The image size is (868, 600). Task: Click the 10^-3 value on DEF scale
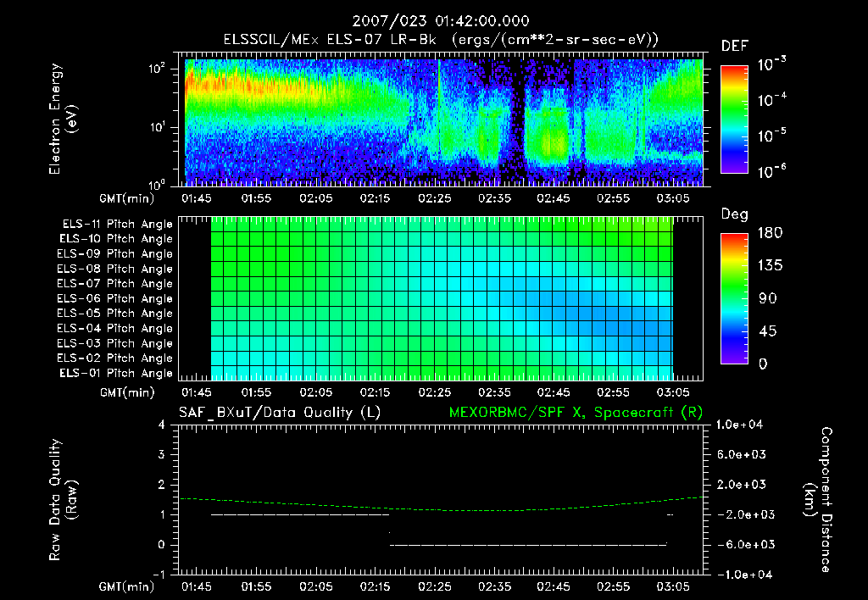tap(771, 64)
